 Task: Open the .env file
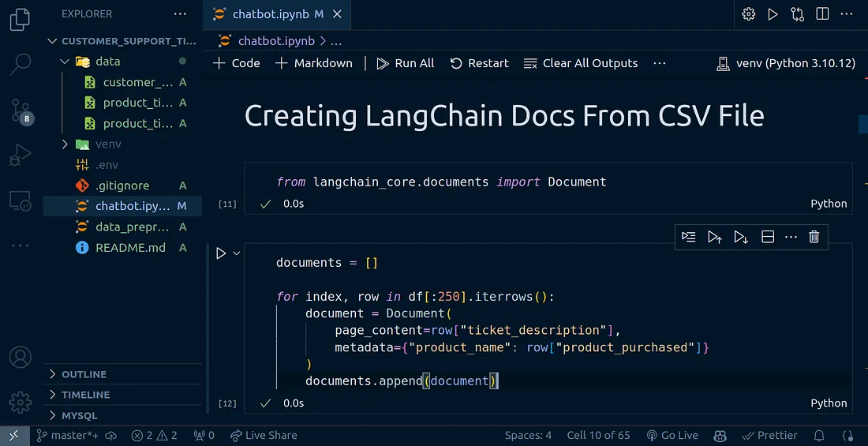point(122,164)
